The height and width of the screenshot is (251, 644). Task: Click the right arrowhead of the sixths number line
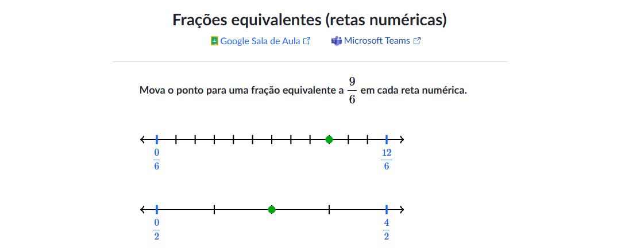[401, 140]
